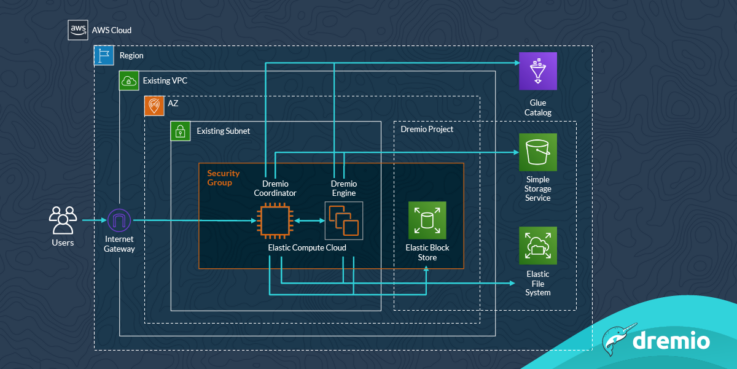Select the Dremio Coordinator chip icon
Viewport: 737px width, 369px height.
tap(275, 221)
